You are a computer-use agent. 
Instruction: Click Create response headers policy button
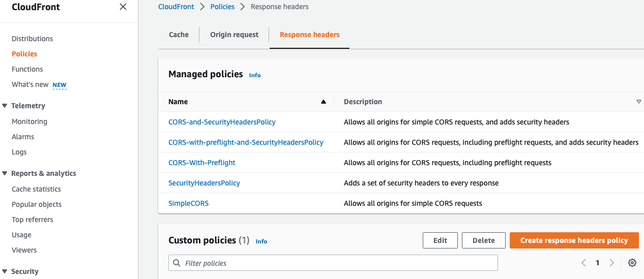pyautogui.click(x=574, y=240)
